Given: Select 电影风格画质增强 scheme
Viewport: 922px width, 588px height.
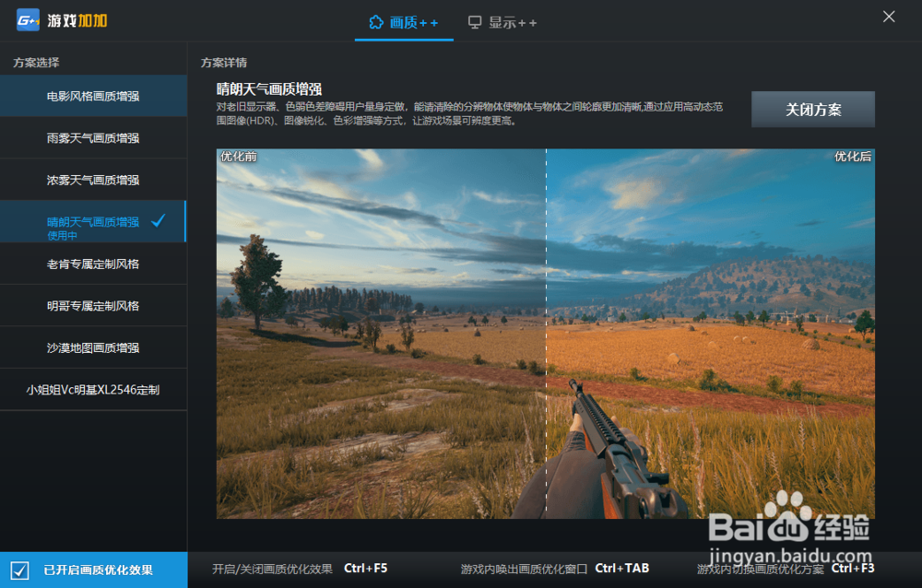Looking at the screenshot, I should pos(93,96).
